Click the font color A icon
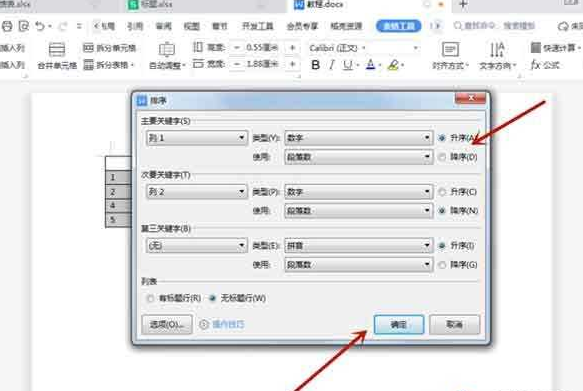 (370, 65)
